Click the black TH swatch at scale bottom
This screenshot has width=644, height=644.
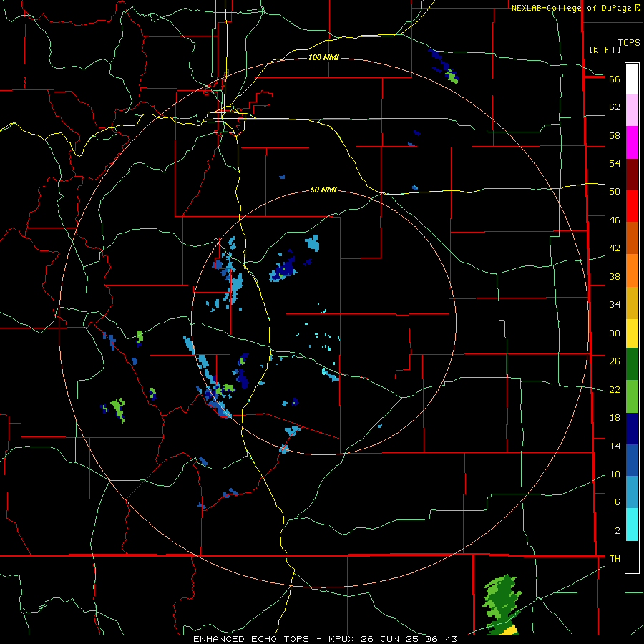pyautogui.click(x=632, y=557)
